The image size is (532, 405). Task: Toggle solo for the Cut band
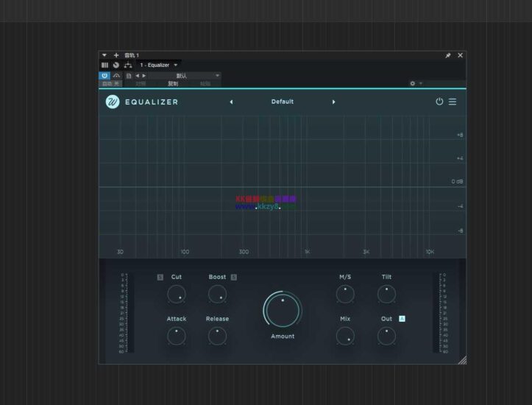[x=160, y=277]
